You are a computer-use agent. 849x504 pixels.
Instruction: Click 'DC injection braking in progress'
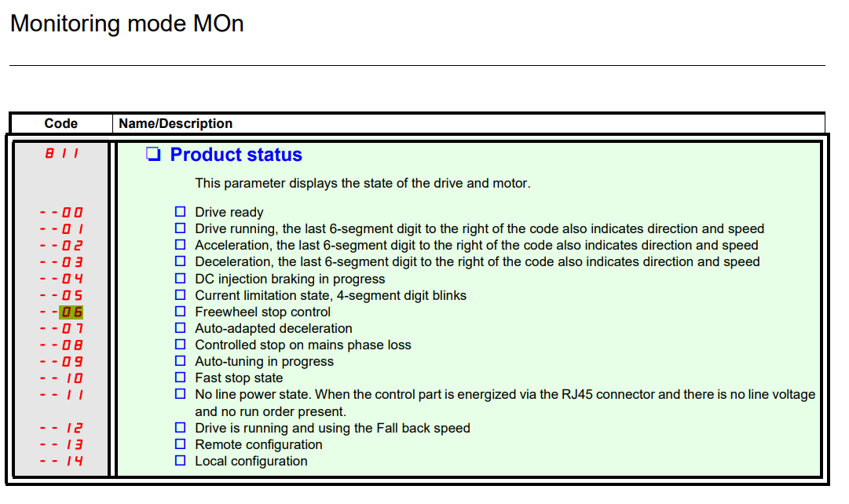[x=291, y=279]
